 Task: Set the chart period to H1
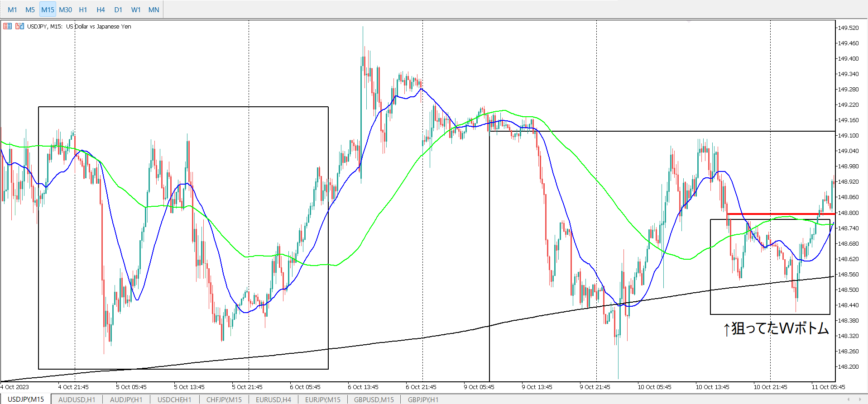click(x=83, y=10)
